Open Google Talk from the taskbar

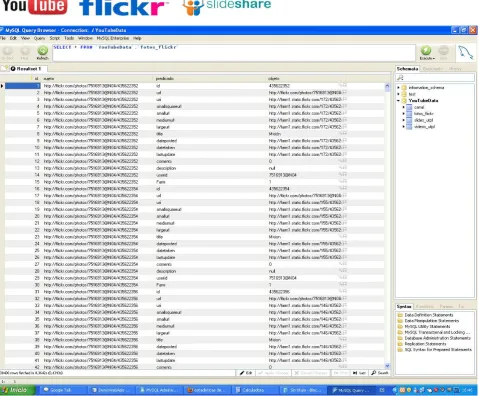pos(62,390)
